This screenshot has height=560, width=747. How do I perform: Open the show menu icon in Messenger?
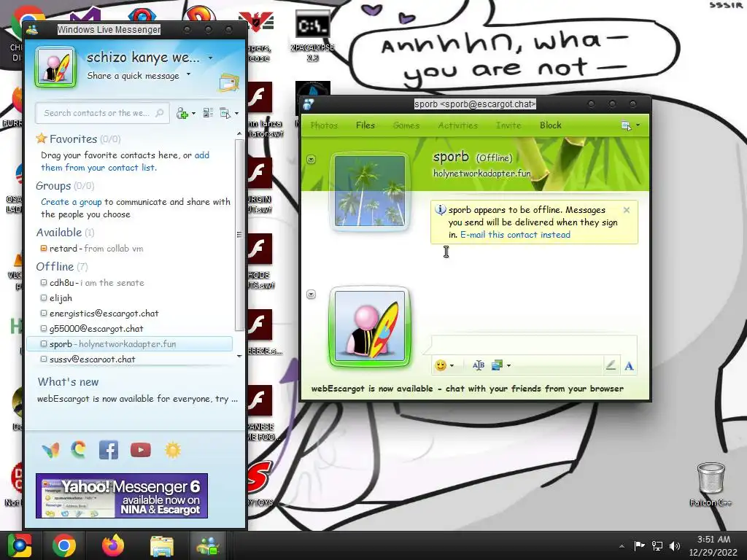[228, 113]
